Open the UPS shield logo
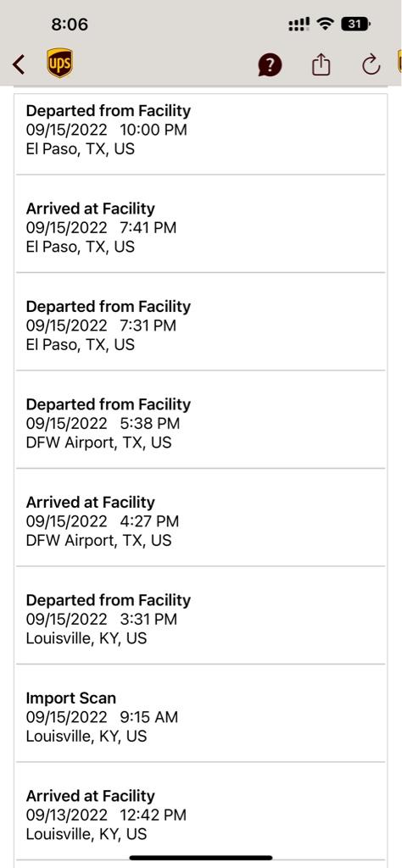Image resolution: width=402 pixels, height=868 pixels. point(60,63)
